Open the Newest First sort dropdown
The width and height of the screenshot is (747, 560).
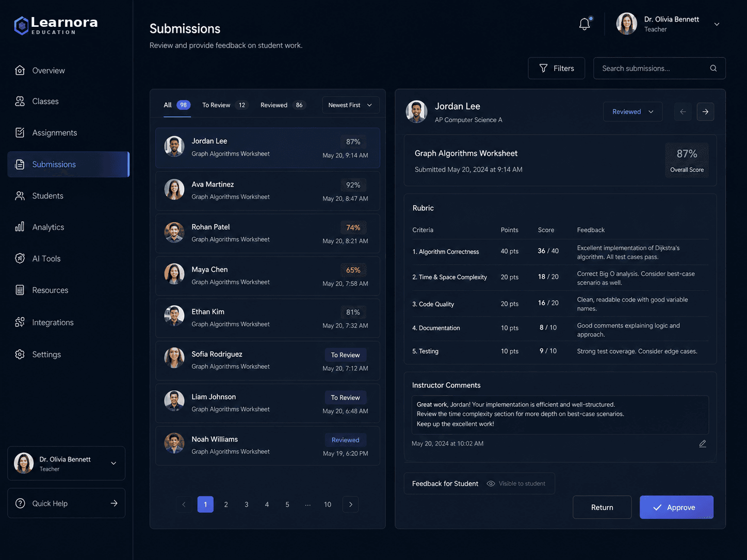pyautogui.click(x=351, y=105)
